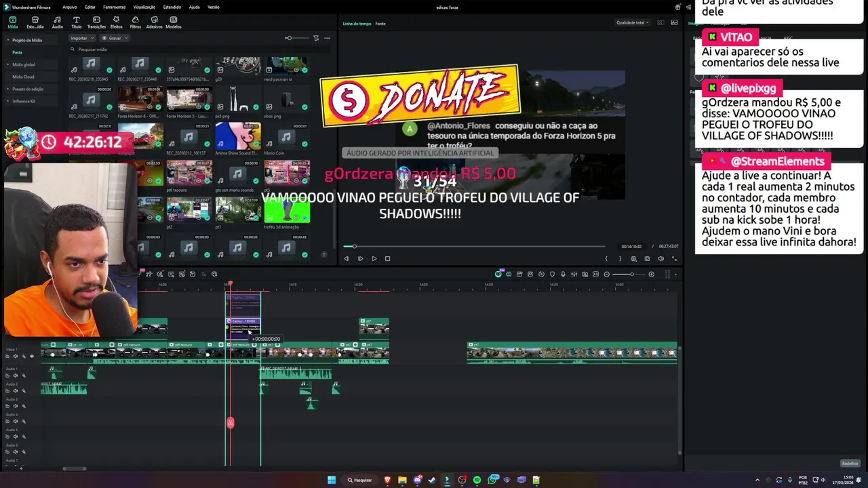Open Spotify from Windows taskbar
The width and height of the screenshot is (868, 488).
[x=477, y=480]
